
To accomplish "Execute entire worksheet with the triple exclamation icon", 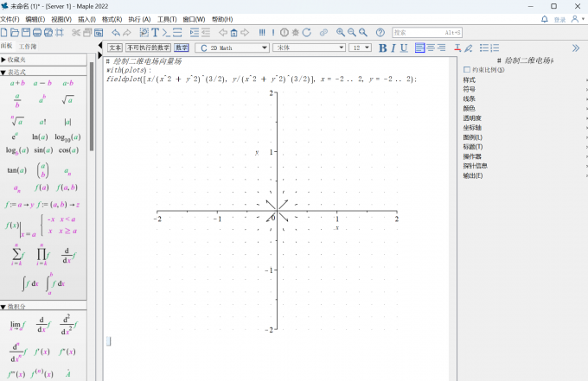I will pyautogui.click(x=262, y=33).
